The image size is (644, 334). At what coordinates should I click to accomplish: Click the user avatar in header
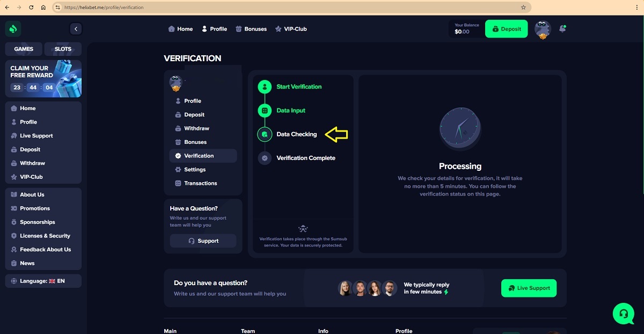click(543, 30)
